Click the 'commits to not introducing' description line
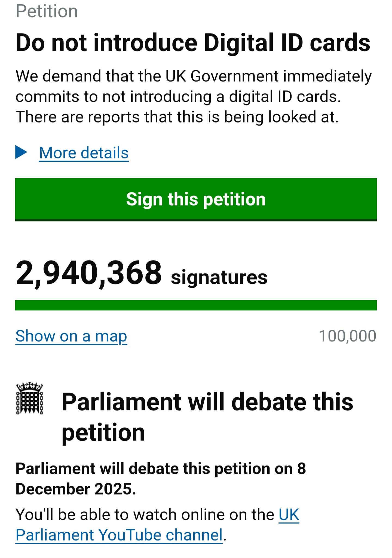 coord(178,97)
